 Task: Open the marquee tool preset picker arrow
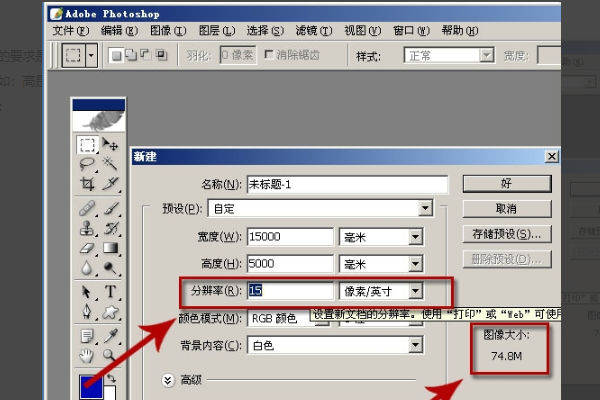pyautogui.click(x=91, y=55)
